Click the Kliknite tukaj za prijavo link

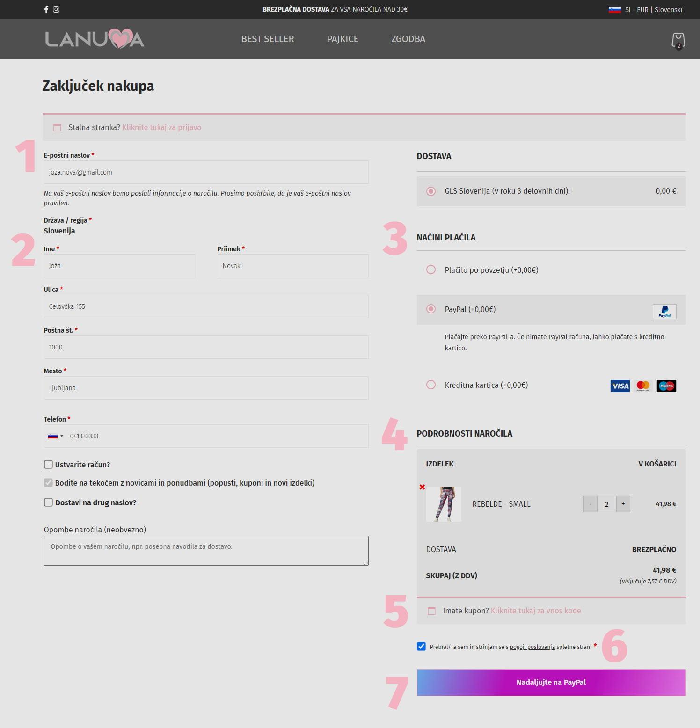pyautogui.click(x=161, y=127)
